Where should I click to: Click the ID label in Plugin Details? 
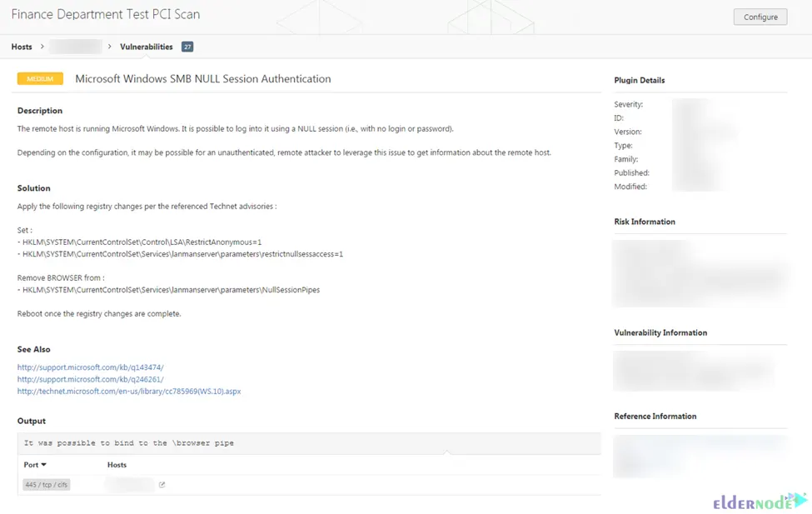click(x=619, y=118)
